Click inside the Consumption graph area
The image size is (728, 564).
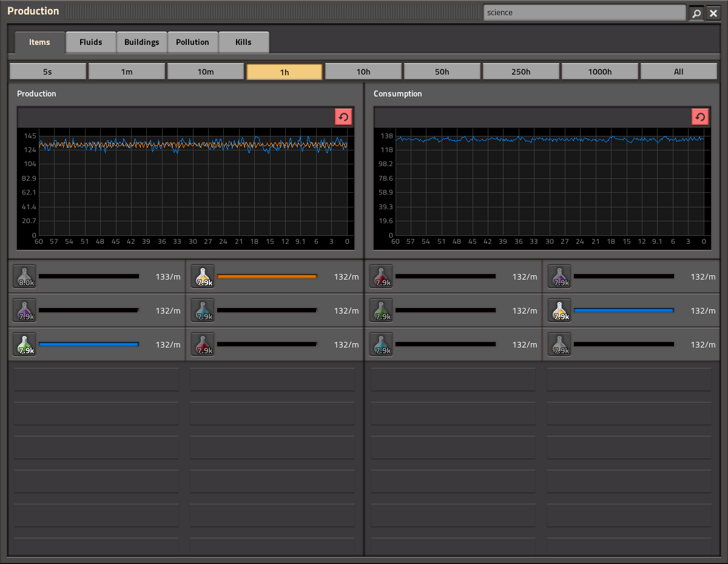tap(542, 188)
